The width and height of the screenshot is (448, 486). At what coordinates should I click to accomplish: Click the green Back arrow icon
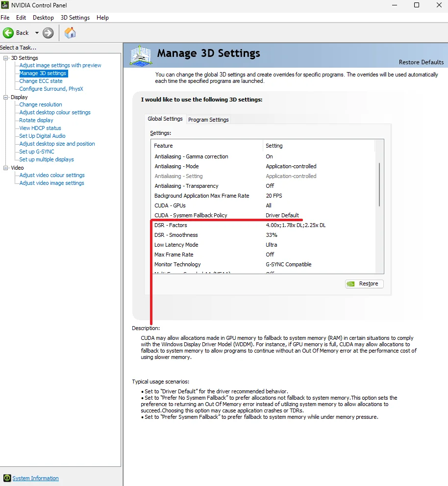(8, 33)
